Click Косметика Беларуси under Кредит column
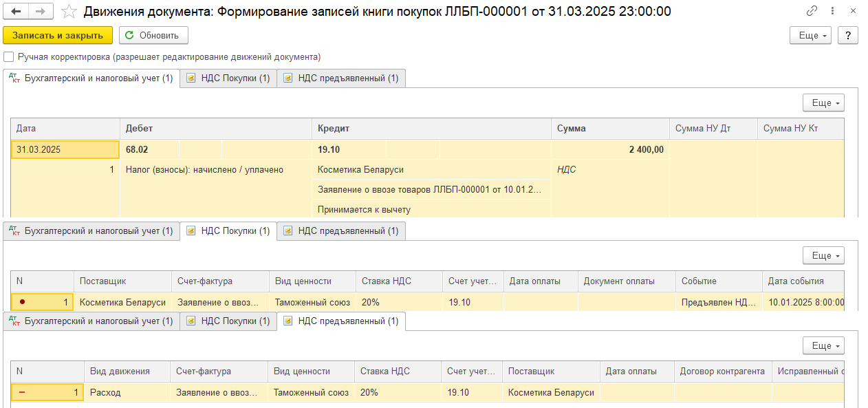This screenshot has height=408, width=868. click(x=431, y=169)
